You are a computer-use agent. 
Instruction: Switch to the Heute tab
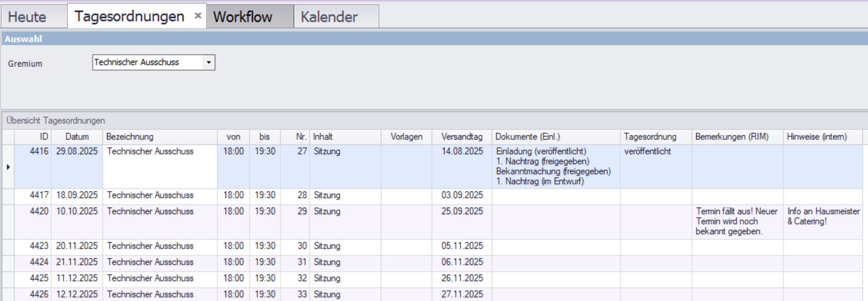(28, 17)
